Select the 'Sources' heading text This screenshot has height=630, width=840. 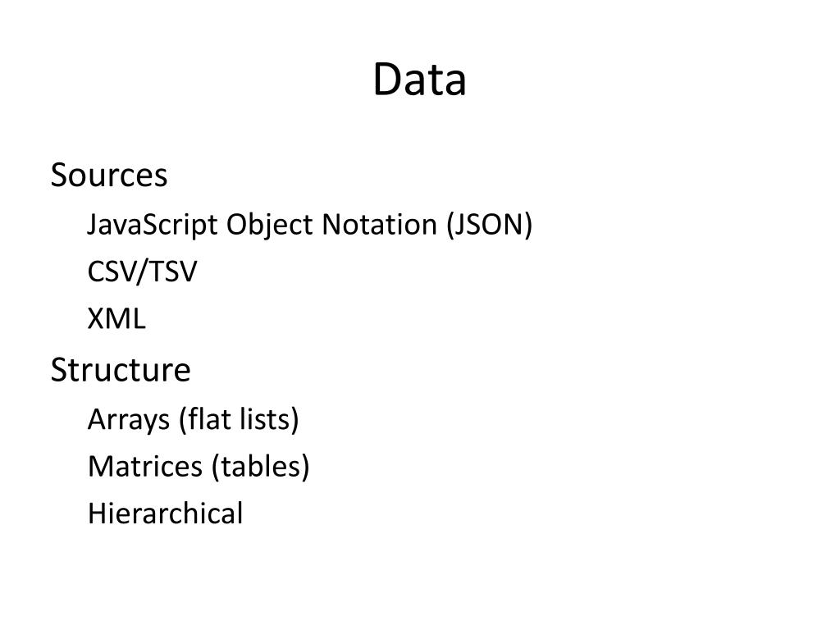109,175
